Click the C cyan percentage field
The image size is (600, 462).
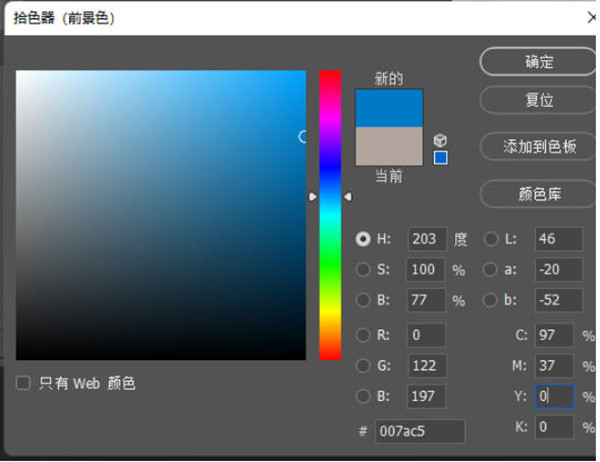554,335
